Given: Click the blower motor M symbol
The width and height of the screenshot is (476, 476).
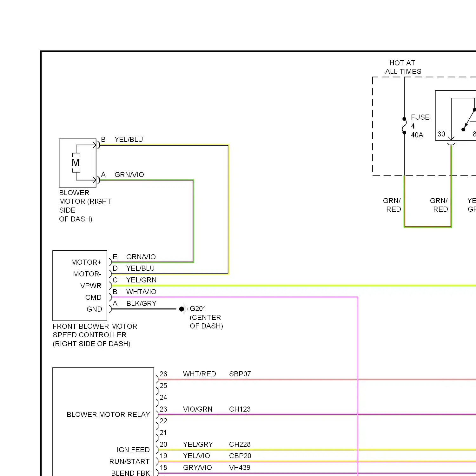Looking at the screenshot, I should coord(76,162).
